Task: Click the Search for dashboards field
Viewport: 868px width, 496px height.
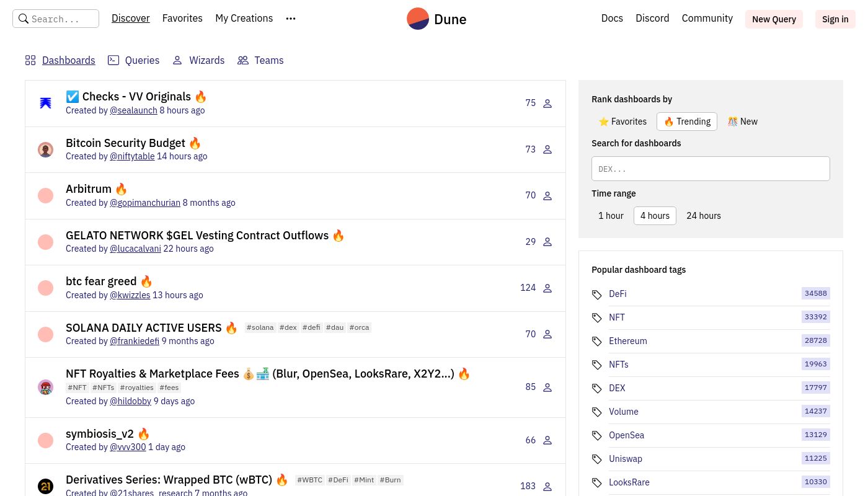Action: coord(711,169)
